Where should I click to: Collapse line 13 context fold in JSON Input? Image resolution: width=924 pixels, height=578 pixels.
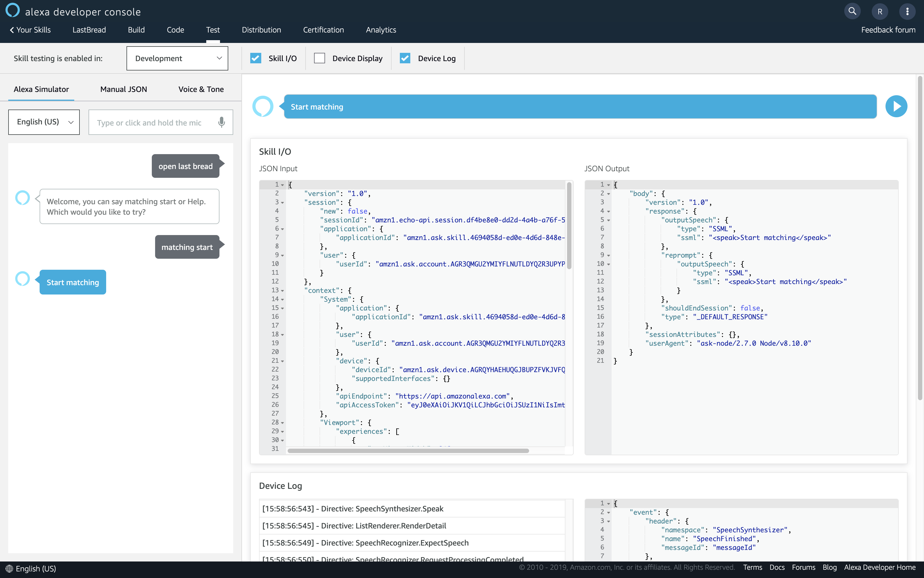(x=282, y=291)
